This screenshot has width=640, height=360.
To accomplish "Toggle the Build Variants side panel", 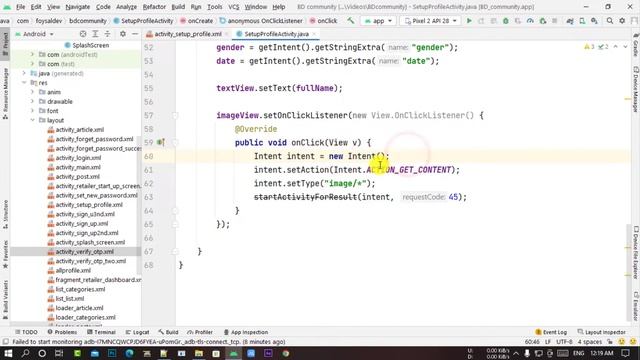I will pyautogui.click(x=5, y=299).
